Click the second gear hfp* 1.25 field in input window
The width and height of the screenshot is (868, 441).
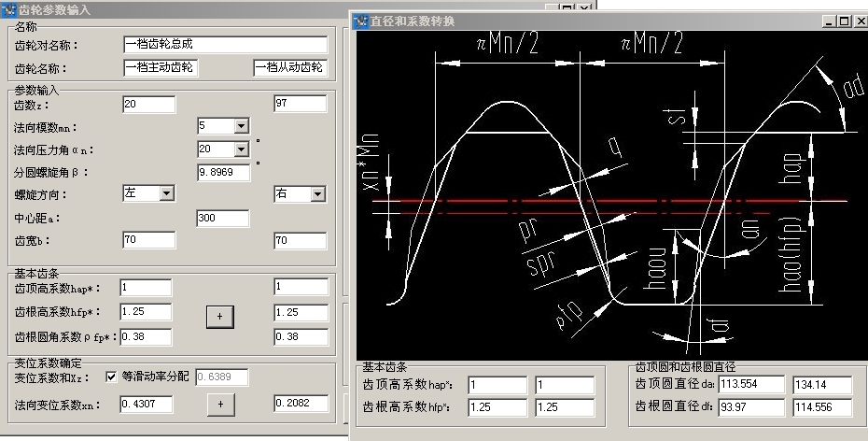pyautogui.click(x=301, y=312)
